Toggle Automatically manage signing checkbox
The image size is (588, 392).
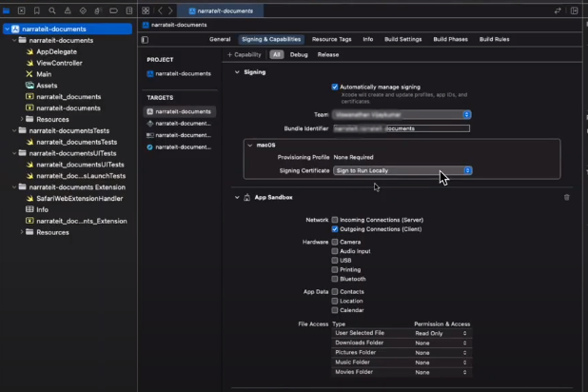[x=335, y=87]
